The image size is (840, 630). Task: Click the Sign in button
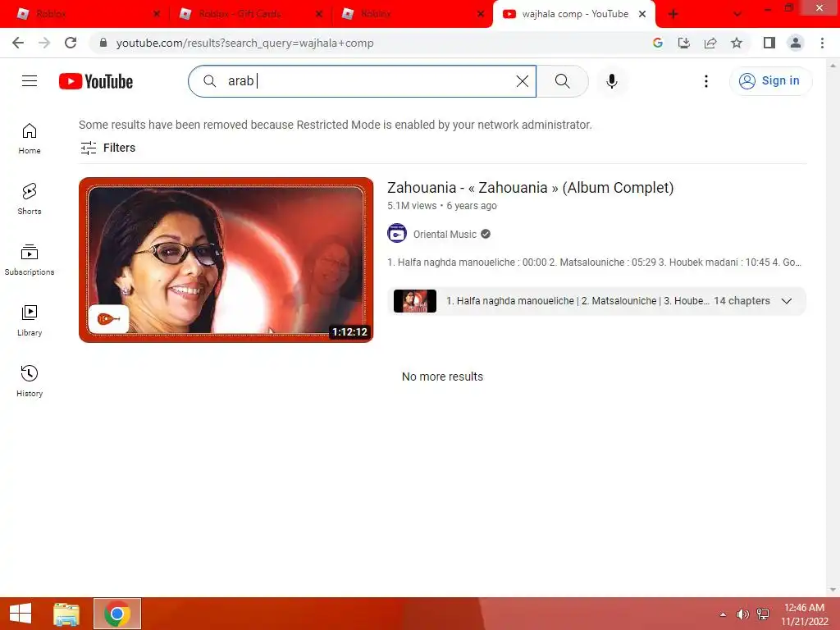(770, 81)
